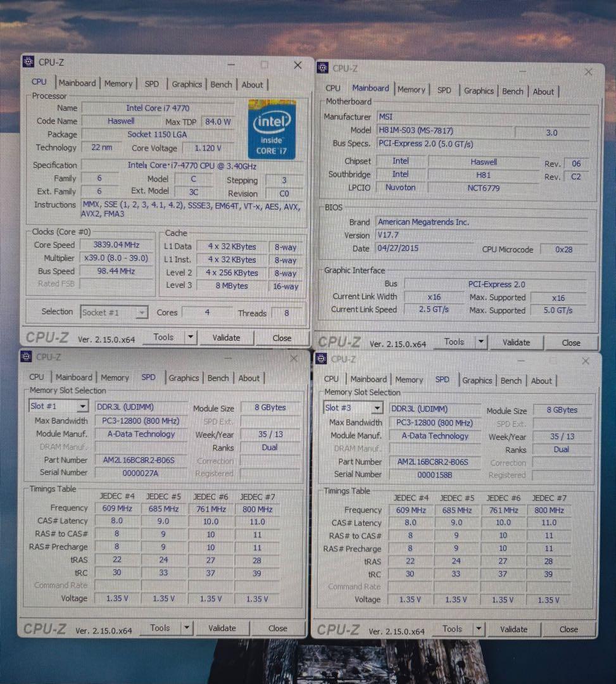Click Validate in the Mainboard window
The height and width of the screenshot is (684, 616).
[x=517, y=342]
